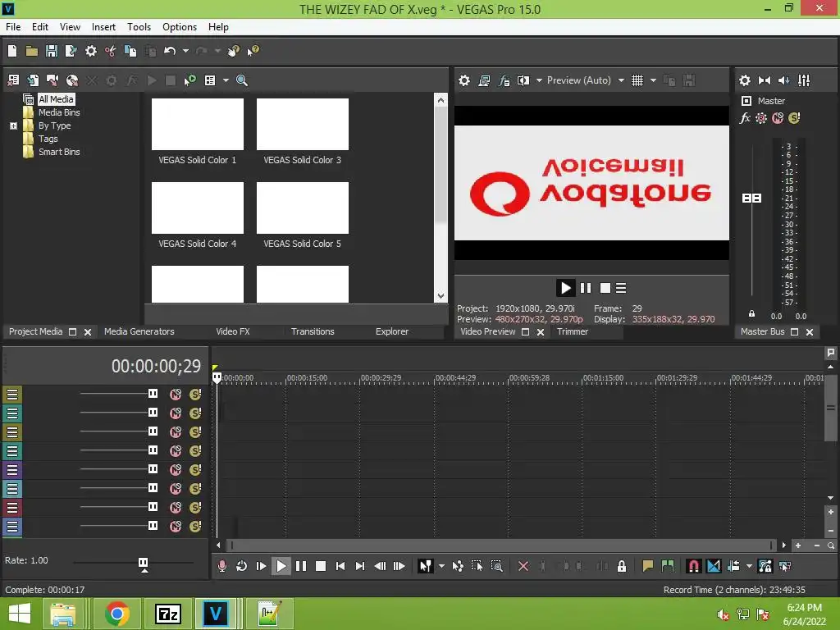The height and width of the screenshot is (630, 840).
Task: Go to project end in timeline transport
Action: pos(360,566)
